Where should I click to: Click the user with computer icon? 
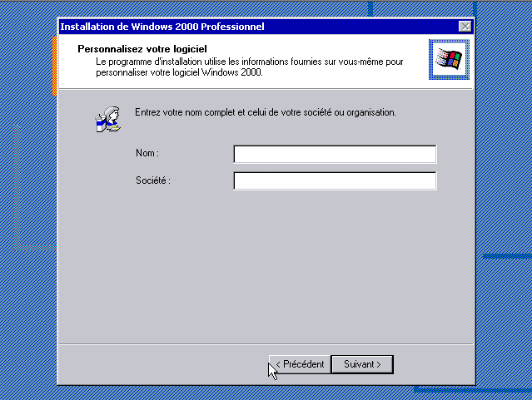pos(108,119)
